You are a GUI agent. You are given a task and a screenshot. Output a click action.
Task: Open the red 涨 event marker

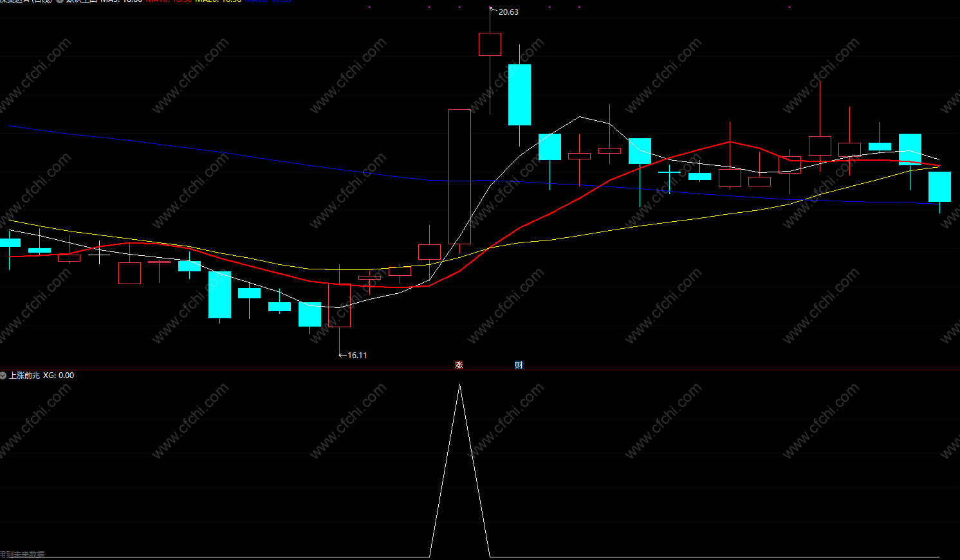pyautogui.click(x=459, y=365)
